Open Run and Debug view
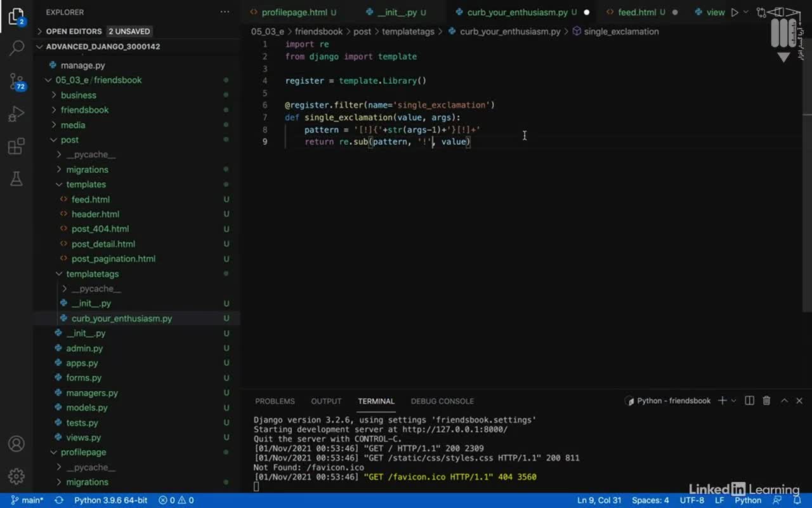Image resolution: width=812 pixels, height=508 pixels. (16, 114)
